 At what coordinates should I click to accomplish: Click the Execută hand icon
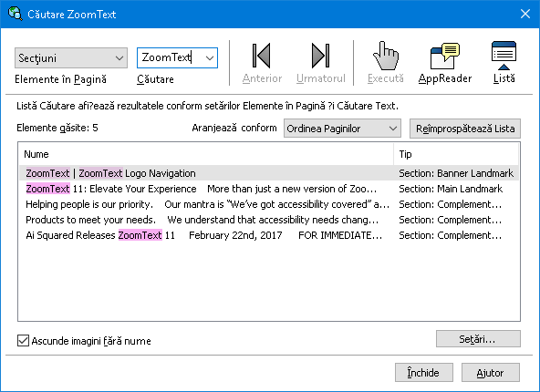point(386,56)
